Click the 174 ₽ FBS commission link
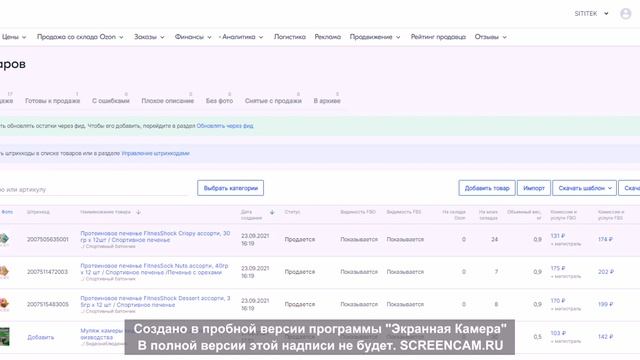640x360 pixels. pyautogui.click(x=605, y=239)
